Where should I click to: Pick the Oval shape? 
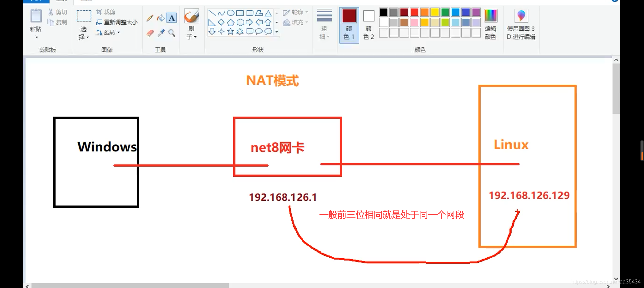(x=231, y=13)
